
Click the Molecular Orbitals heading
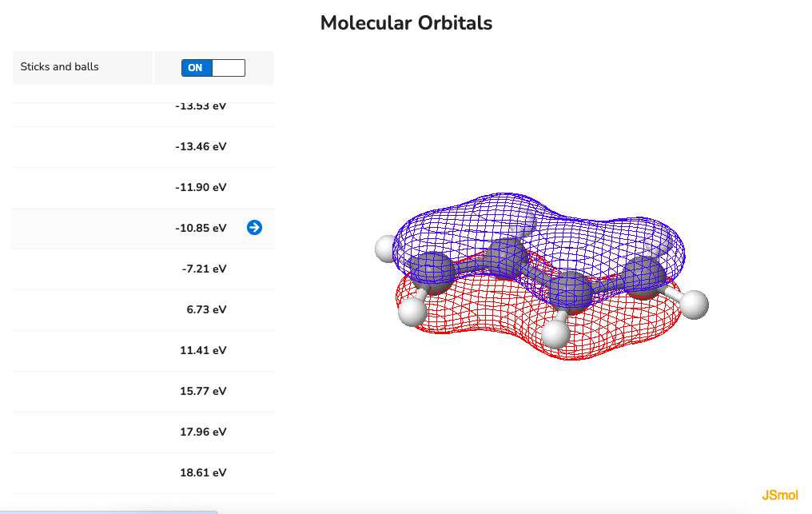click(x=406, y=23)
